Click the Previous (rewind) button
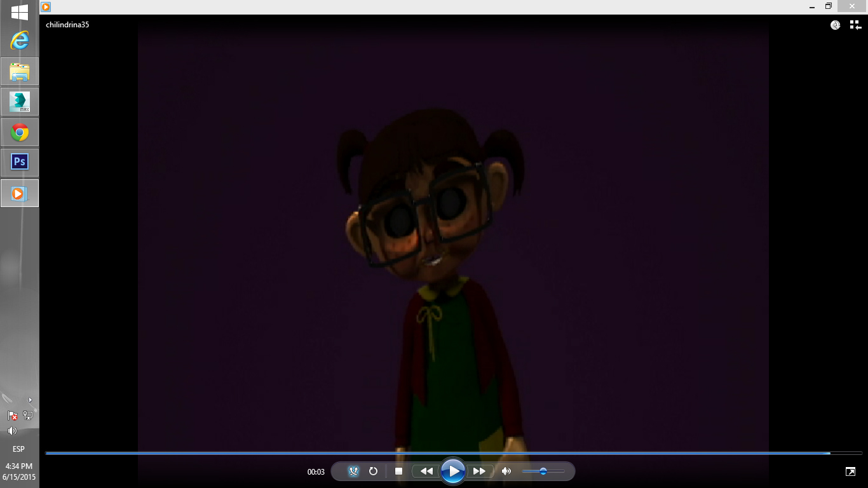Screen dimensions: 868x488 tap(426, 471)
